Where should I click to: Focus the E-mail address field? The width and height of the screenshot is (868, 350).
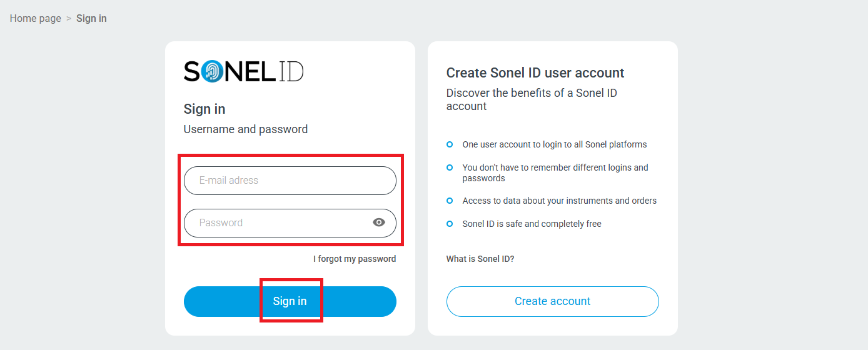coord(290,181)
